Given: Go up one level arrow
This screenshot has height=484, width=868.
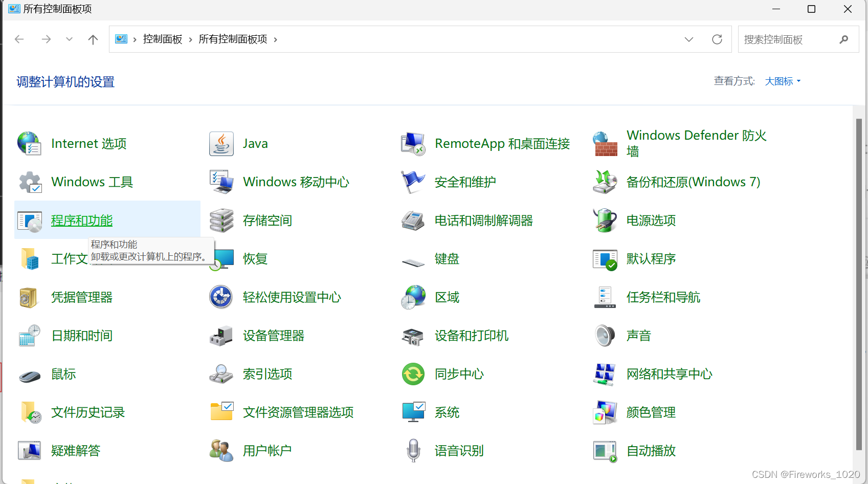Looking at the screenshot, I should pos(93,39).
